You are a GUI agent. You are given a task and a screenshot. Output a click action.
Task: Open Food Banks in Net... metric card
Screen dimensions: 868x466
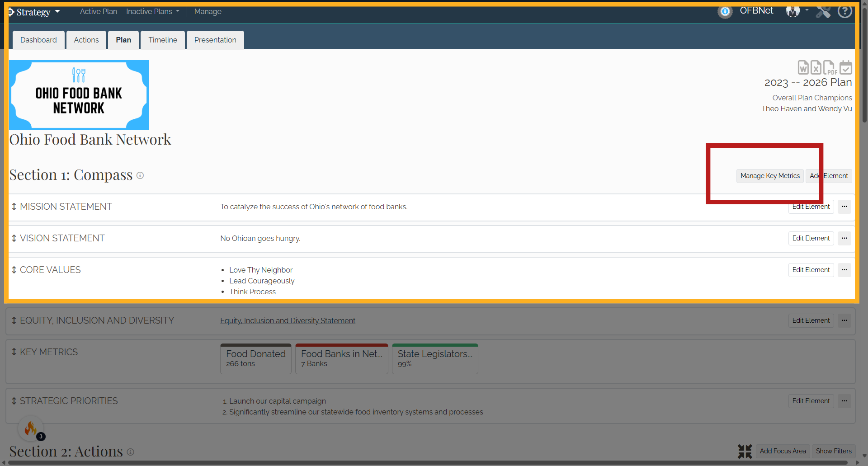pyautogui.click(x=342, y=359)
